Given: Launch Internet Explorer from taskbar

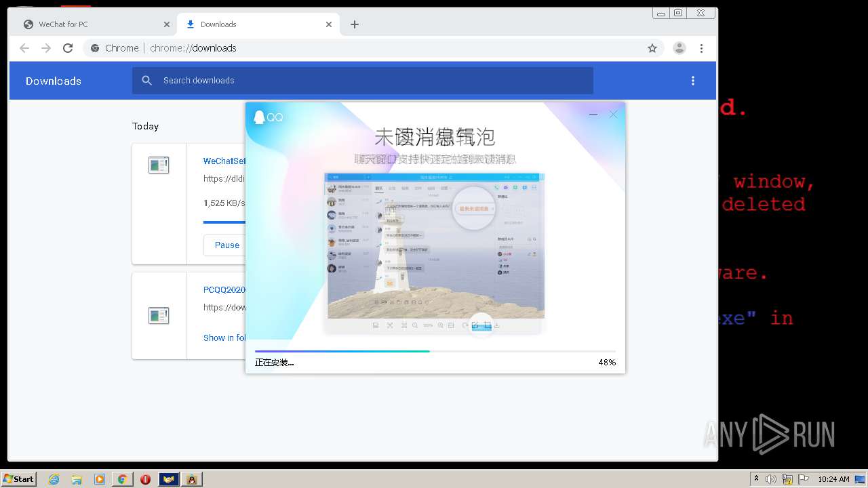Looking at the screenshot, I should [x=54, y=479].
